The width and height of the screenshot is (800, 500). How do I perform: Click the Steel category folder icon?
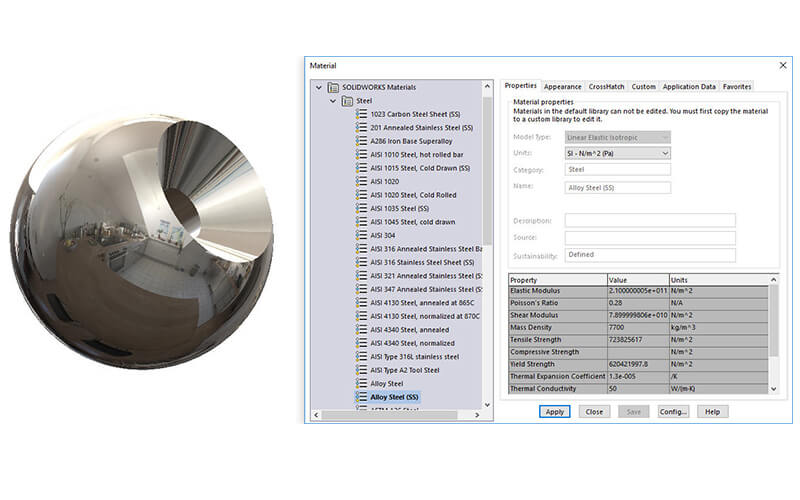point(347,101)
